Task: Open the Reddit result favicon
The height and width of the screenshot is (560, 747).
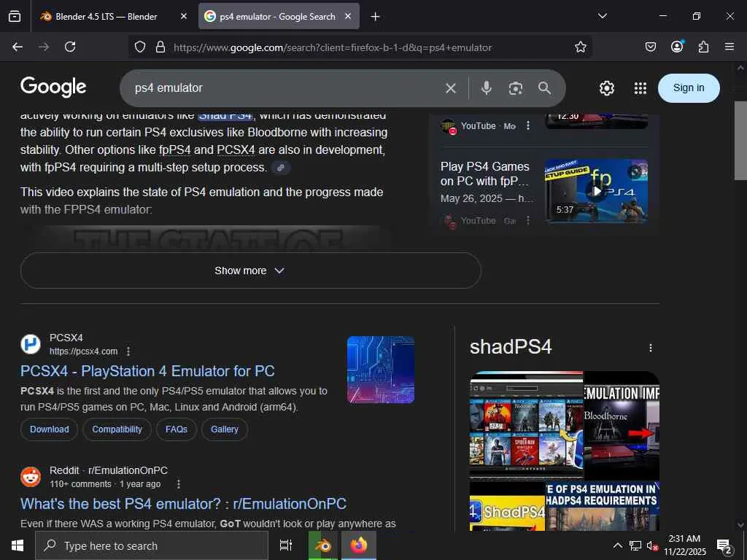Action: (31, 477)
